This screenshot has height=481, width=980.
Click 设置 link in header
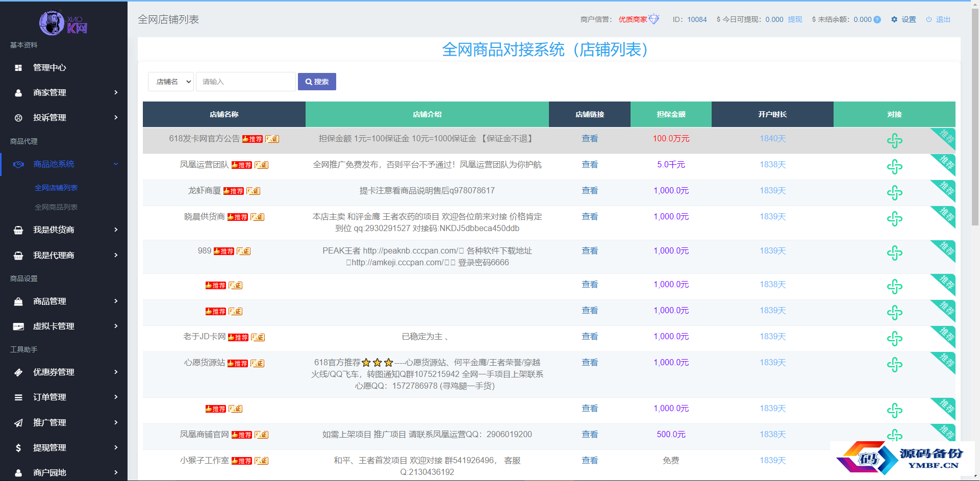click(909, 19)
